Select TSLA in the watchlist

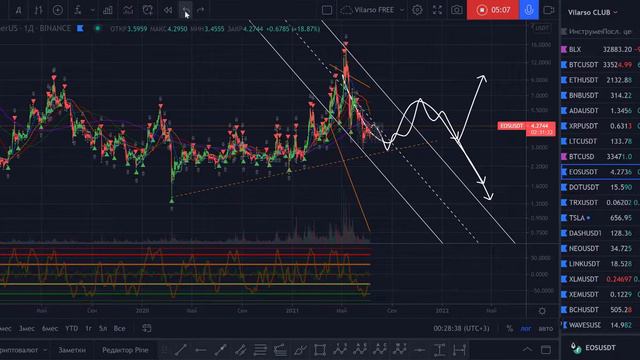point(600,218)
